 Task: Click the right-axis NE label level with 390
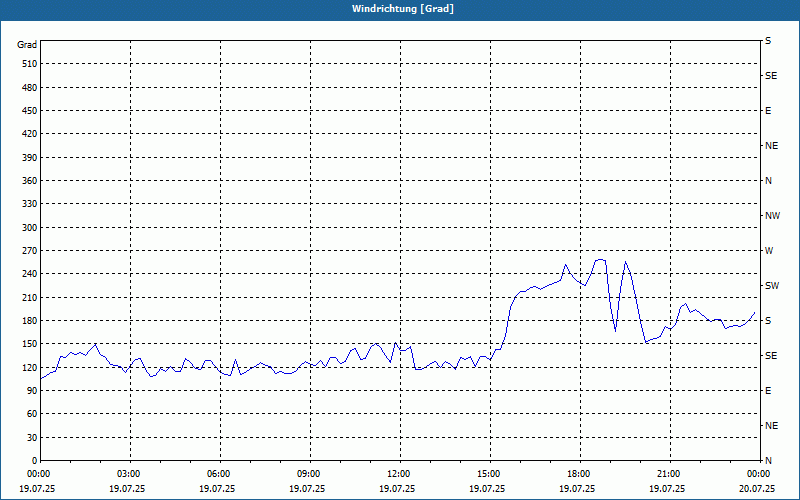point(771,146)
